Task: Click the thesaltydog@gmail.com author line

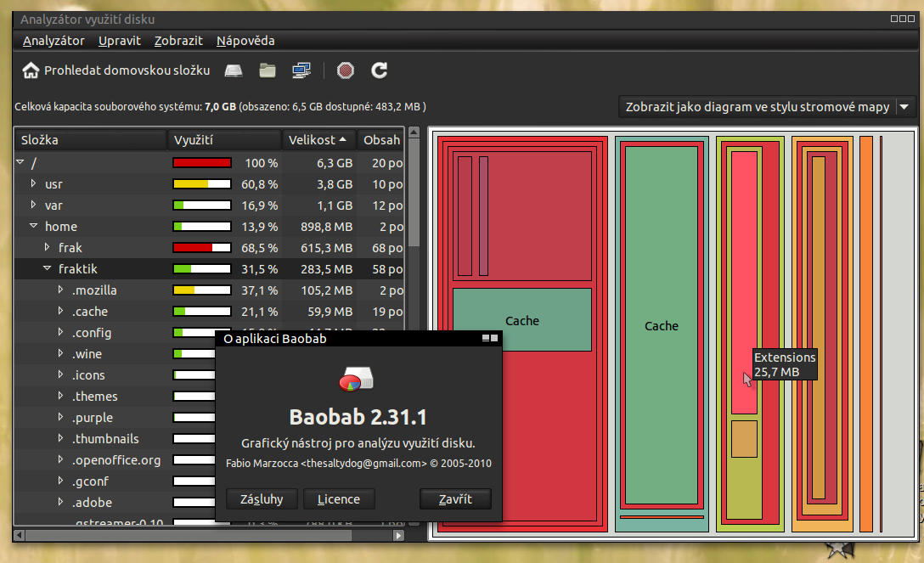Action: [x=358, y=463]
